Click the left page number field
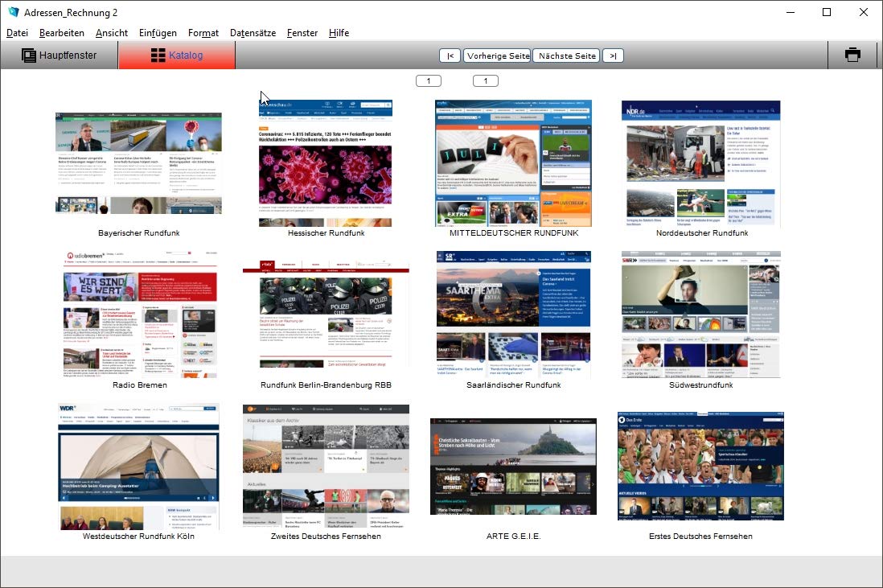Screen dimensions: 883x588 (429, 80)
